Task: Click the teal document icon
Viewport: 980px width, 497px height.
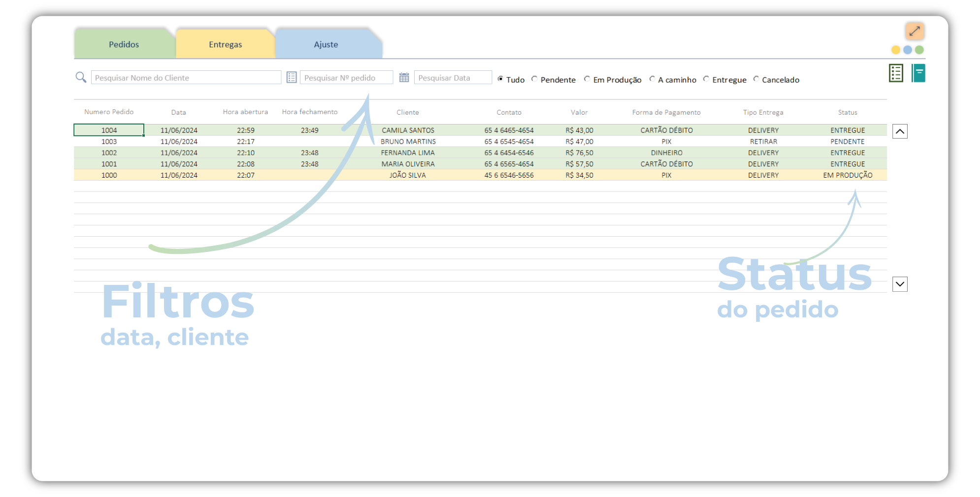Action: pos(918,73)
